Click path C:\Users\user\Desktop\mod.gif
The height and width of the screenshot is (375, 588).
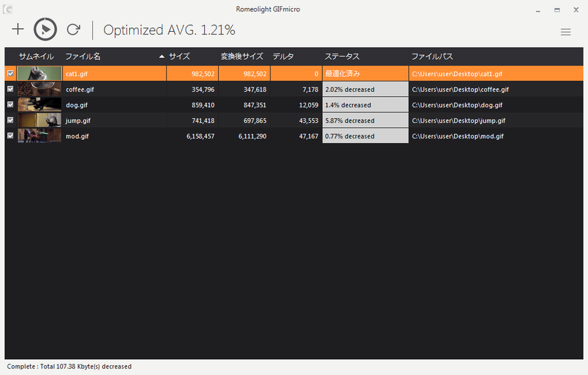point(457,136)
